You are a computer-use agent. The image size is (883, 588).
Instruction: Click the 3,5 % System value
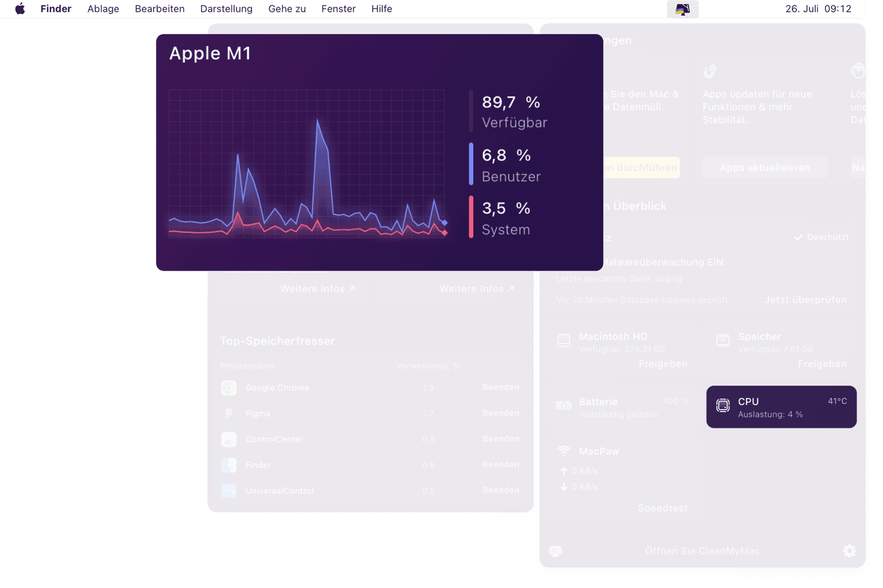tap(506, 209)
